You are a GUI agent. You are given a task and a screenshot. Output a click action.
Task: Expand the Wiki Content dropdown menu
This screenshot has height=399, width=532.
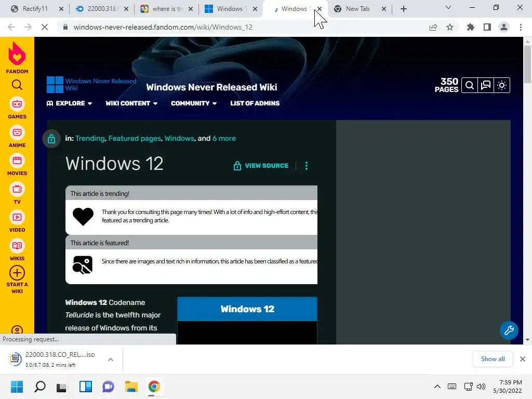(x=131, y=103)
